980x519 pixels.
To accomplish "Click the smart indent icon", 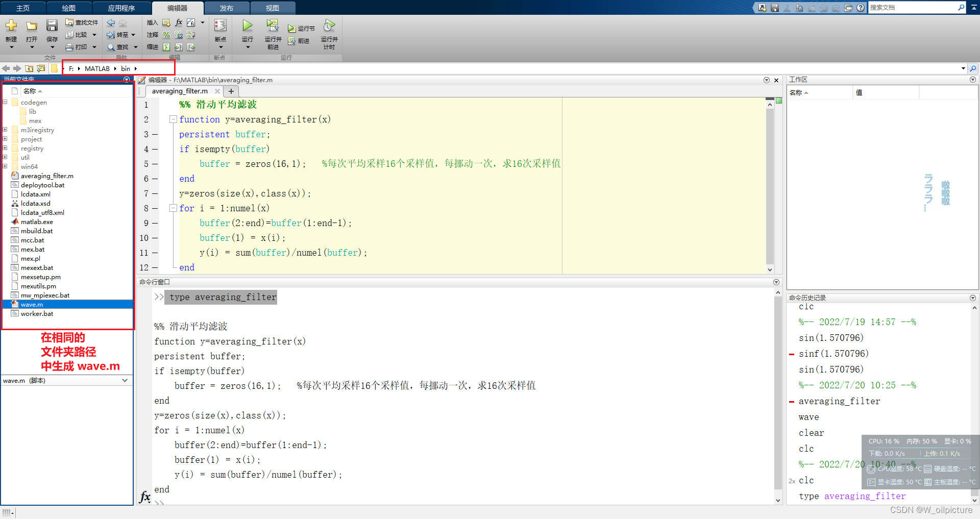I will coord(166,47).
